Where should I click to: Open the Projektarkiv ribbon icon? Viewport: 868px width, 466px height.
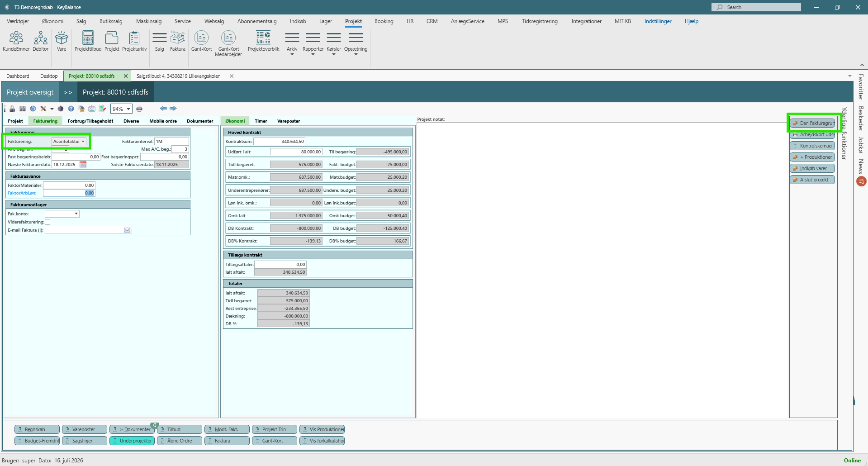[x=134, y=41]
